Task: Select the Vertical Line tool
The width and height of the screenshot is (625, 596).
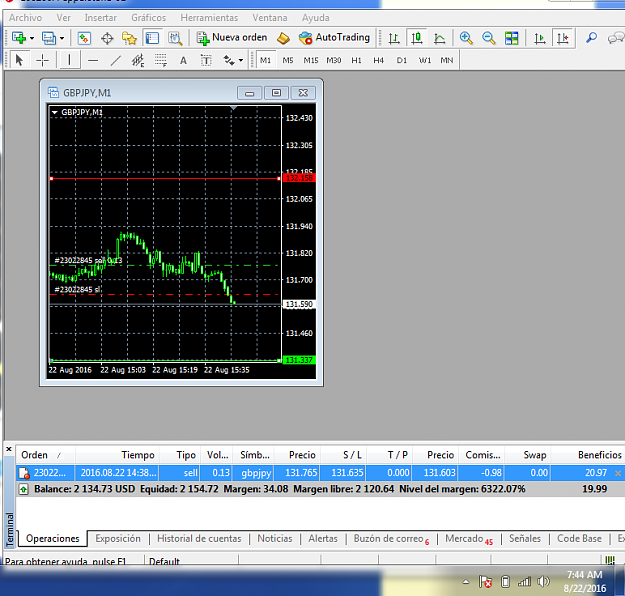Action: (69, 60)
